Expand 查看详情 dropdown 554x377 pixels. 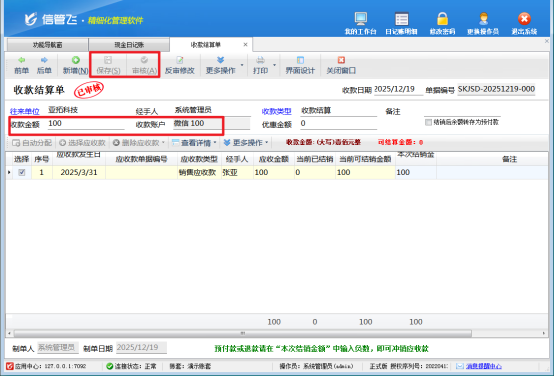click(215, 143)
